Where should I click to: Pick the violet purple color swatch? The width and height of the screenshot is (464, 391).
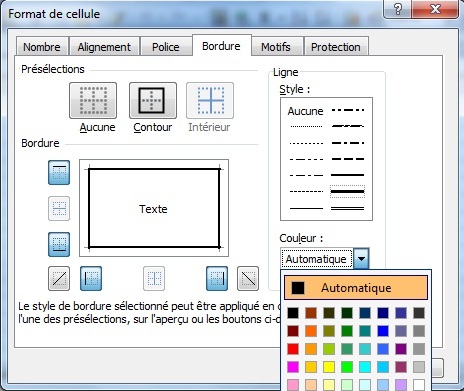(x=401, y=349)
